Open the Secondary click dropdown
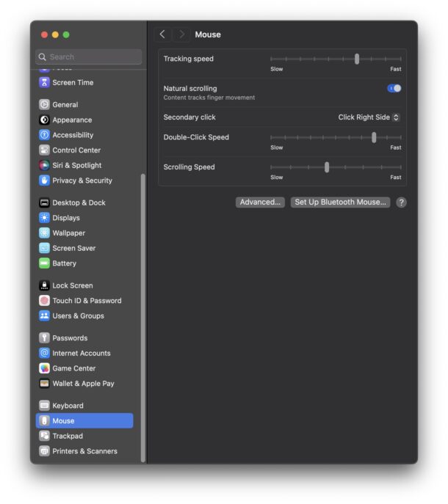The image size is (448, 504). click(369, 117)
